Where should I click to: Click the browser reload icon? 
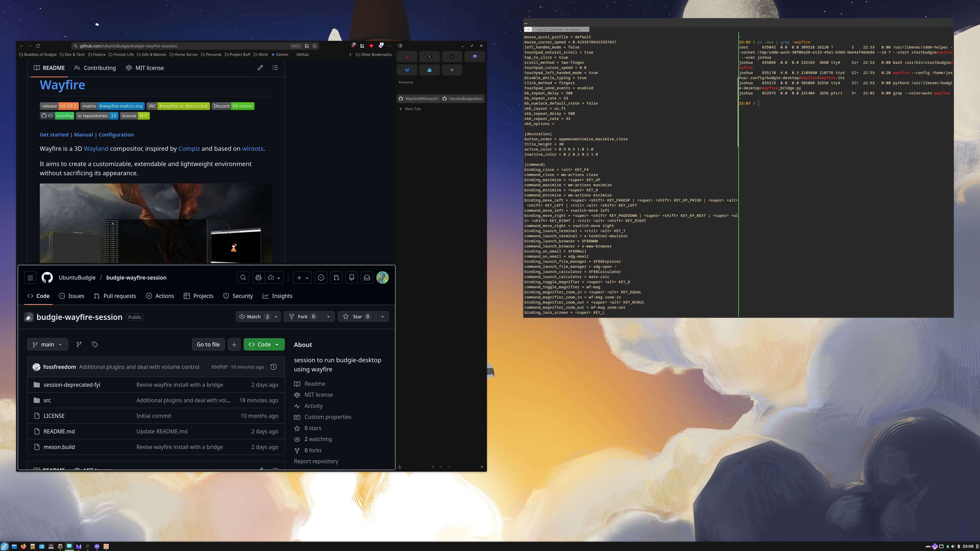click(38, 46)
